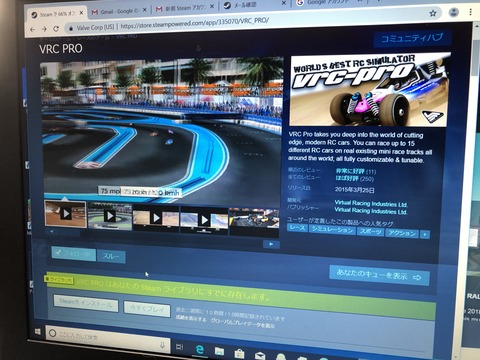Open the Chrome three-dot menu icon

470,12
